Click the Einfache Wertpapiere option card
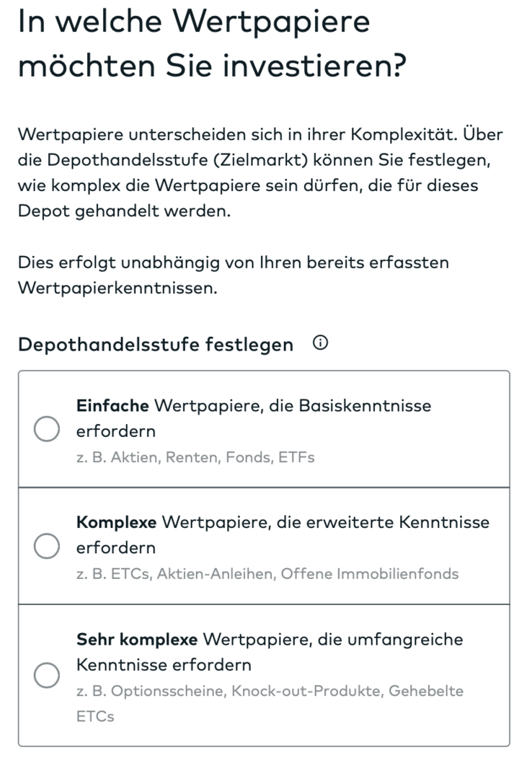 [x=265, y=428]
